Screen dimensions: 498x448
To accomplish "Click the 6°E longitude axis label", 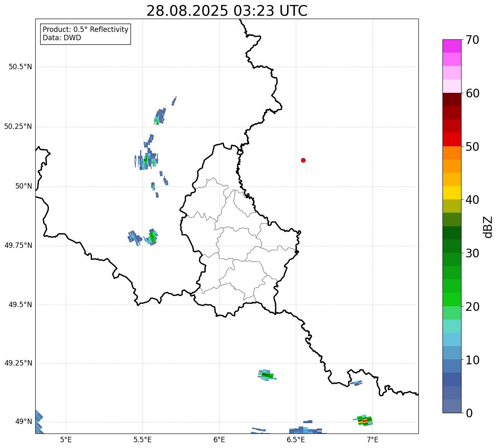I will 219,439.
